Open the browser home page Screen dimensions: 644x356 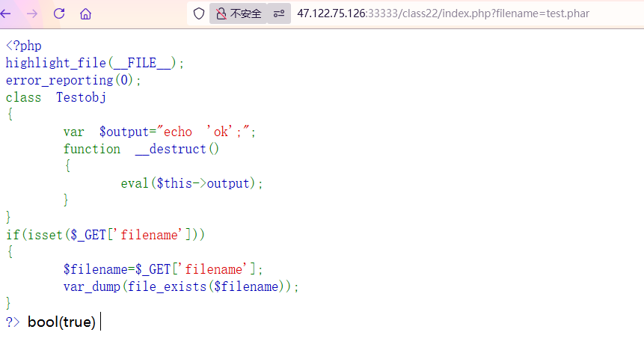point(86,13)
